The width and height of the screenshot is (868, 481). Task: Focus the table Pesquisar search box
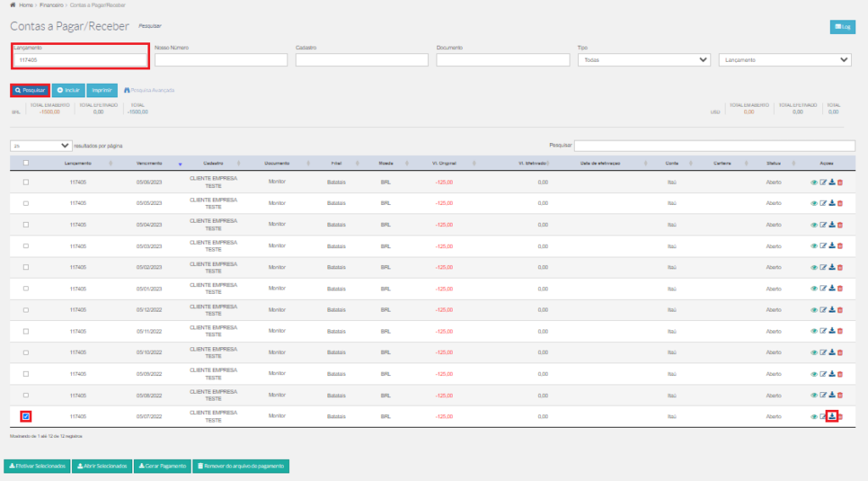(715, 146)
